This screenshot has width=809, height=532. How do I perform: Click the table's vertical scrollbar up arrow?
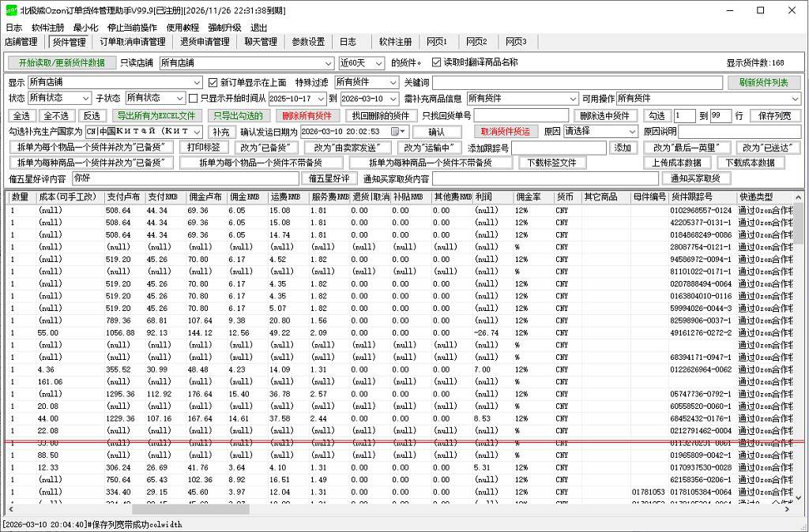[800, 196]
